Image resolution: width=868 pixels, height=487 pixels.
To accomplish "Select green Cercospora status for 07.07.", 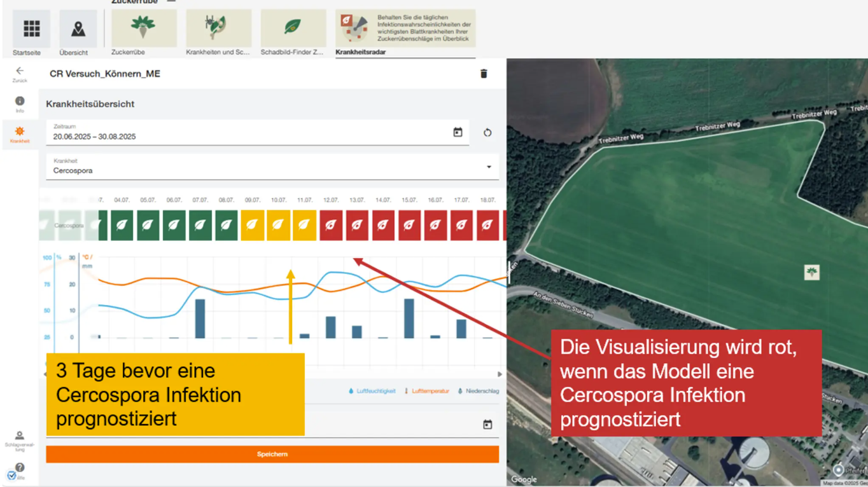I will [200, 225].
